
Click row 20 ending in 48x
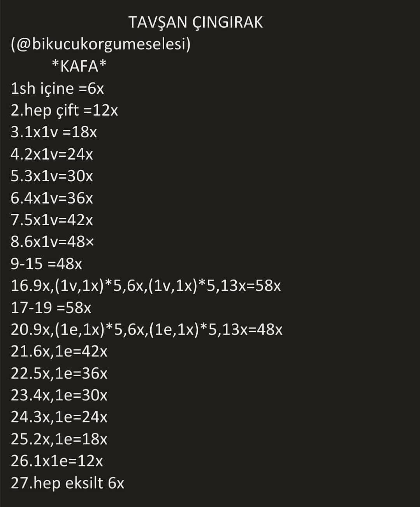click(146, 330)
